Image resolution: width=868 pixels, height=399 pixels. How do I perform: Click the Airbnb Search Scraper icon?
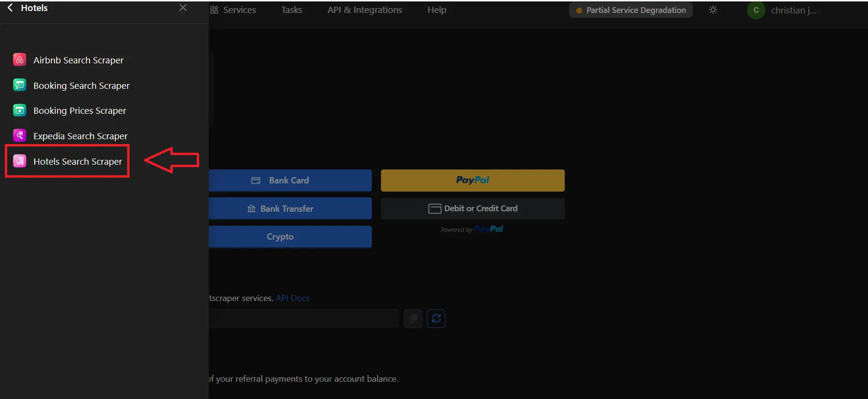coord(19,60)
